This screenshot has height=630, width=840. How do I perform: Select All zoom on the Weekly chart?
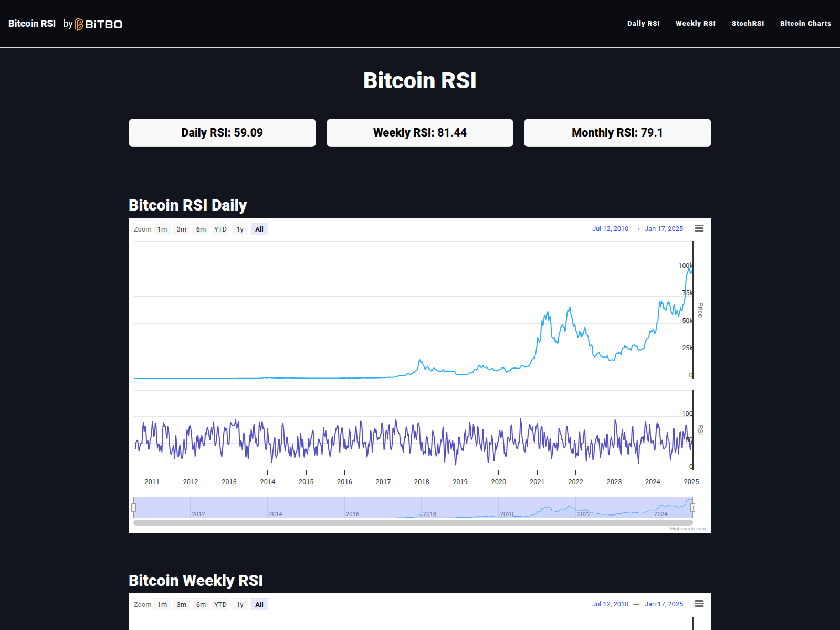[259, 604]
